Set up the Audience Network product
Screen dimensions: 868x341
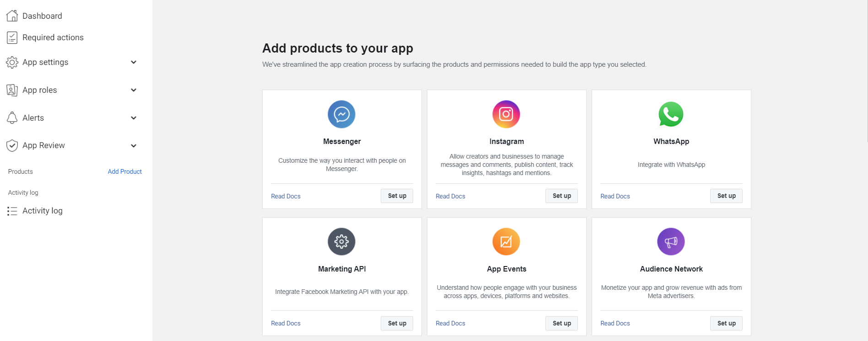coord(727,323)
